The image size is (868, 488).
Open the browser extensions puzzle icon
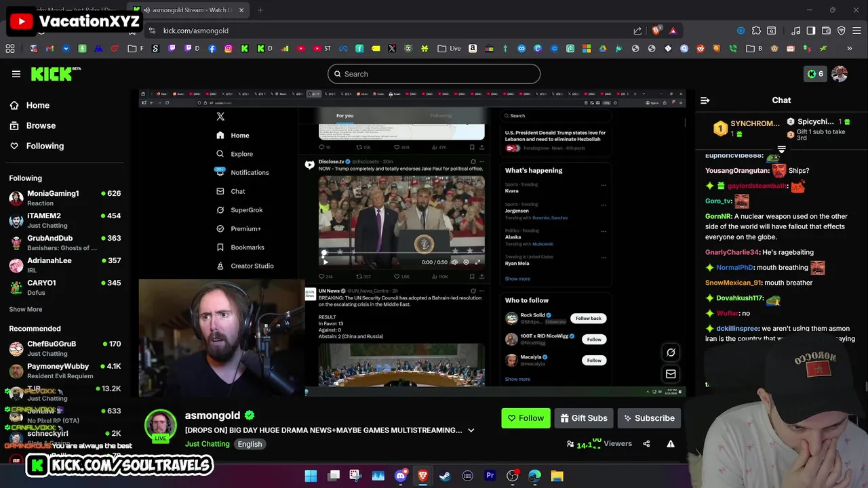pos(756,30)
